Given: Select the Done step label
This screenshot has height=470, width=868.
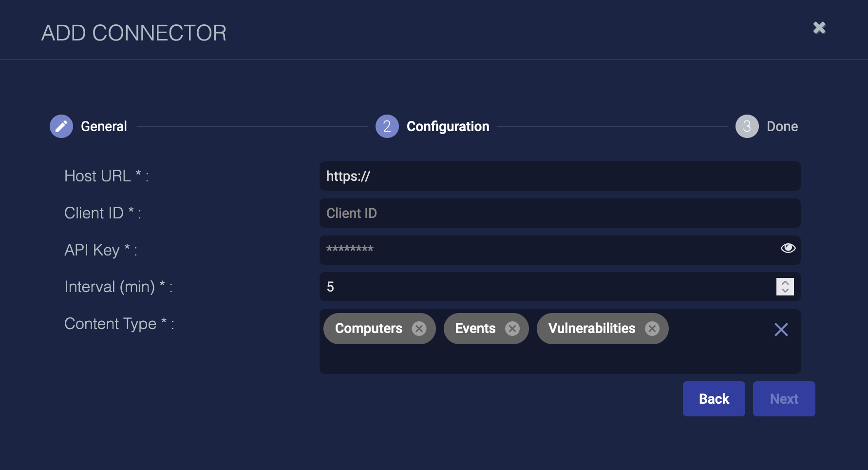Looking at the screenshot, I should 782,127.
